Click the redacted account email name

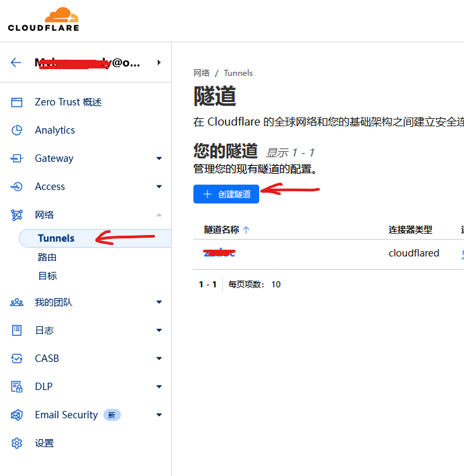pos(87,62)
